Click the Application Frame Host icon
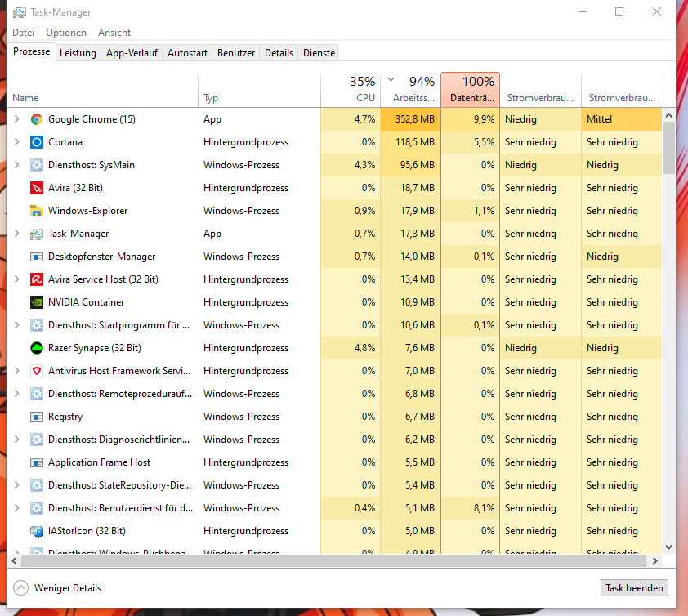 37,462
